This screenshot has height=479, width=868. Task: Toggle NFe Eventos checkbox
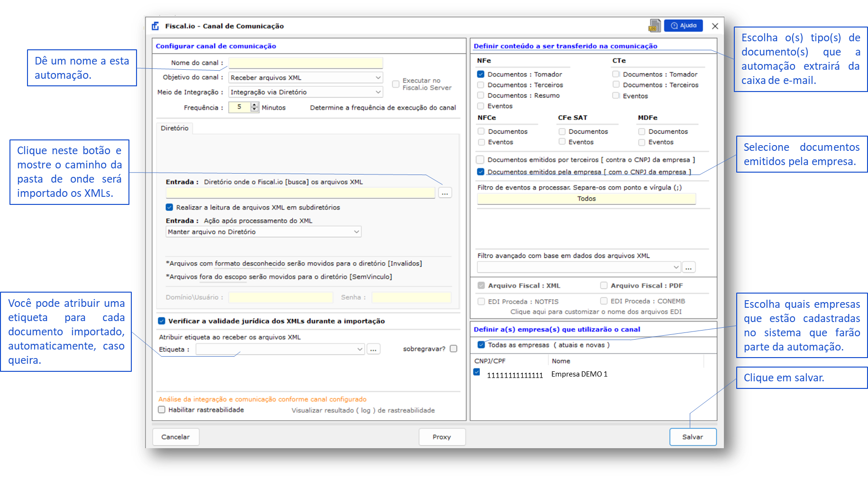click(481, 106)
